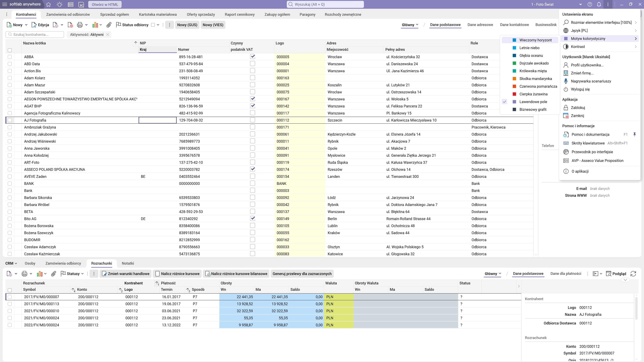
Task: Open the Notatki tab in lower panel
Action: [x=128, y=263]
